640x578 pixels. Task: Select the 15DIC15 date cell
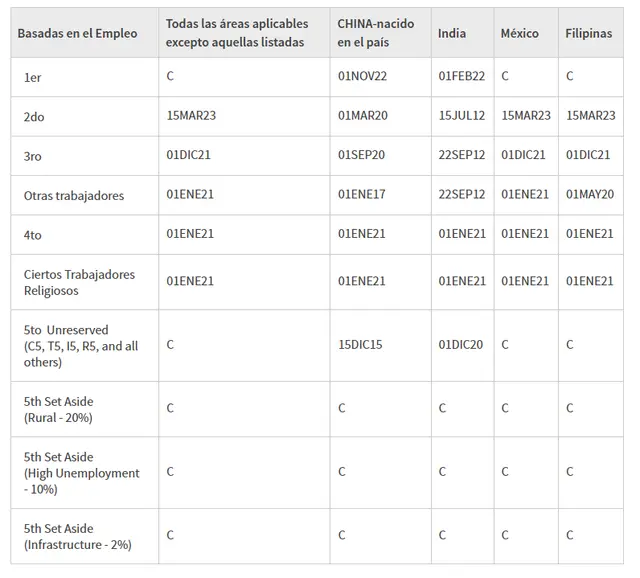click(x=359, y=345)
